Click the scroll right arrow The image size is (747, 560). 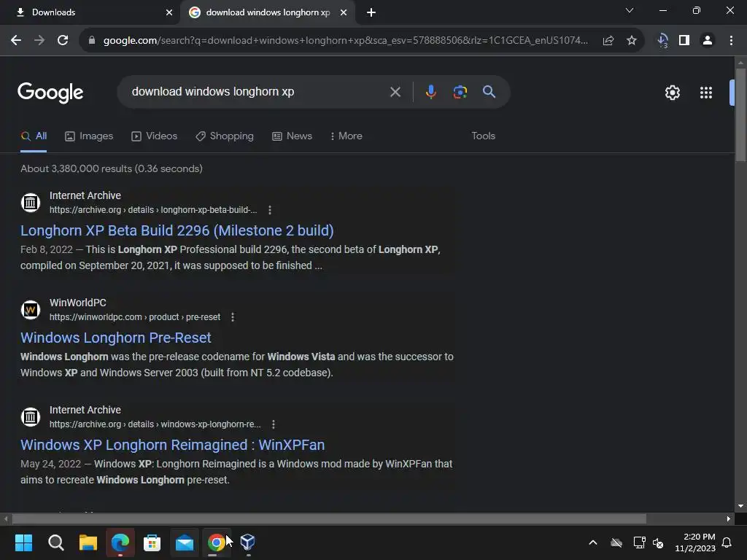click(728, 518)
